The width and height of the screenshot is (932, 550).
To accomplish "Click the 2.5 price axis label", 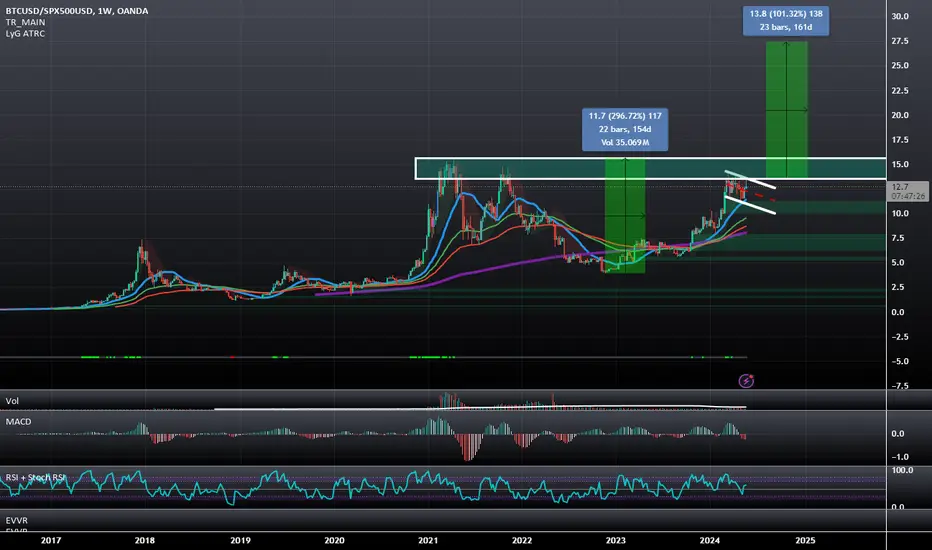I will [x=898, y=287].
